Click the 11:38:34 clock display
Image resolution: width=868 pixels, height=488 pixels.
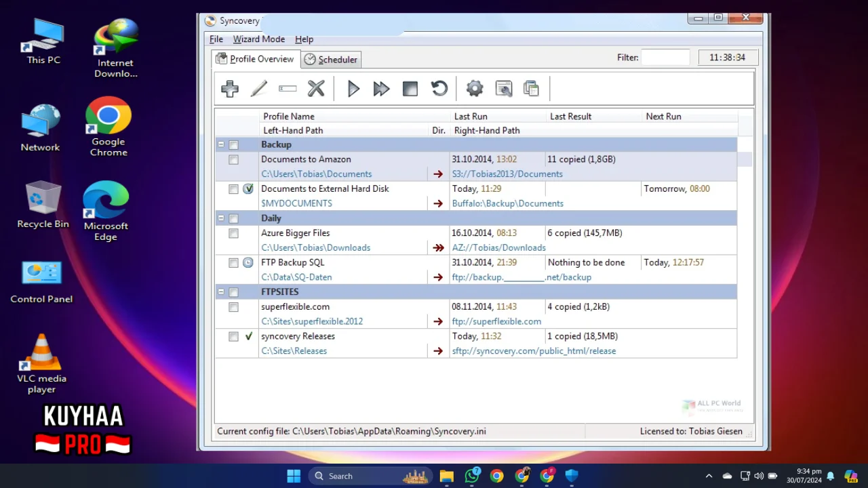pos(728,58)
